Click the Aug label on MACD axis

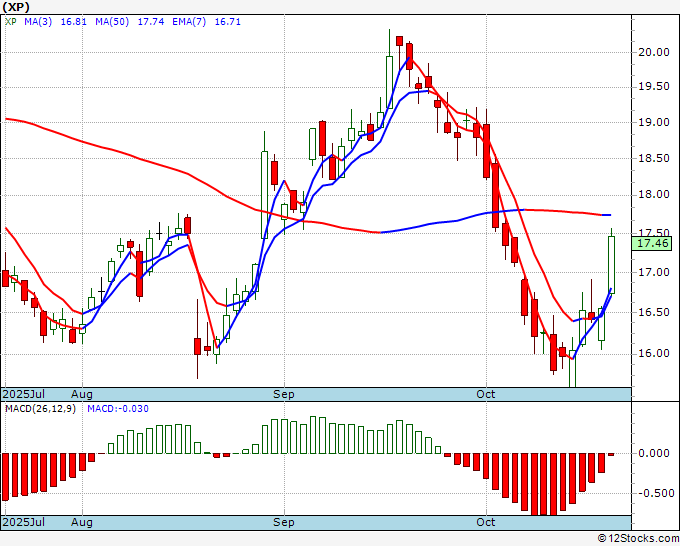click(x=82, y=522)
